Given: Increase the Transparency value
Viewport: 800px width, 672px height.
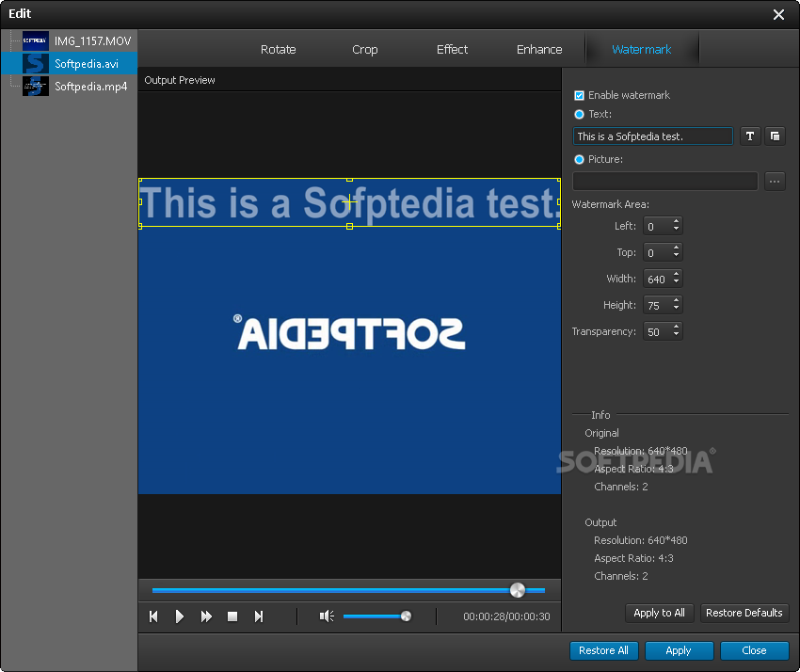Looking at the screenshot, I should tap(676, 328).
